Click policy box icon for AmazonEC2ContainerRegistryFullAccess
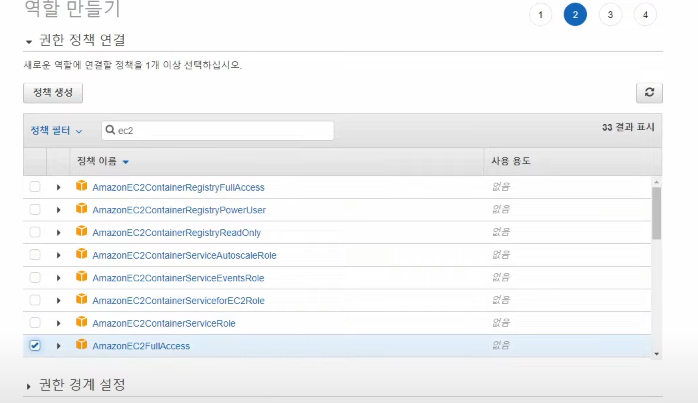Image resolution: width=698 pixels, height=403 pixels. [x=81, y=186]
